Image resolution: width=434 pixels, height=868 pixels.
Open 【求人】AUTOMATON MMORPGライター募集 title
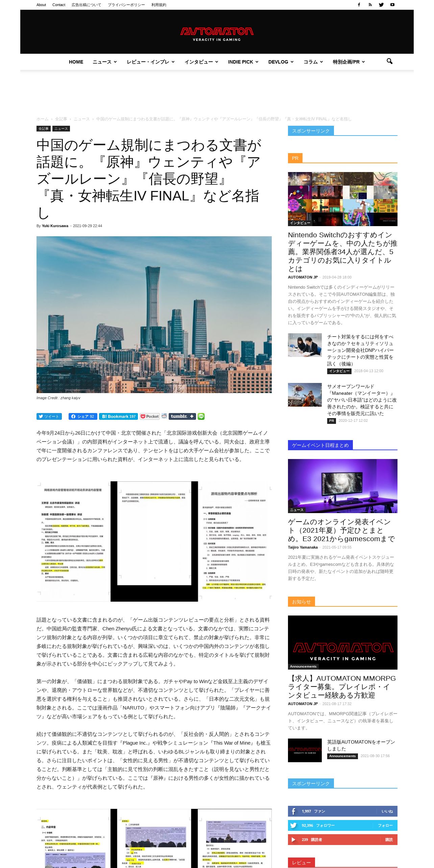tap(342, 687)
